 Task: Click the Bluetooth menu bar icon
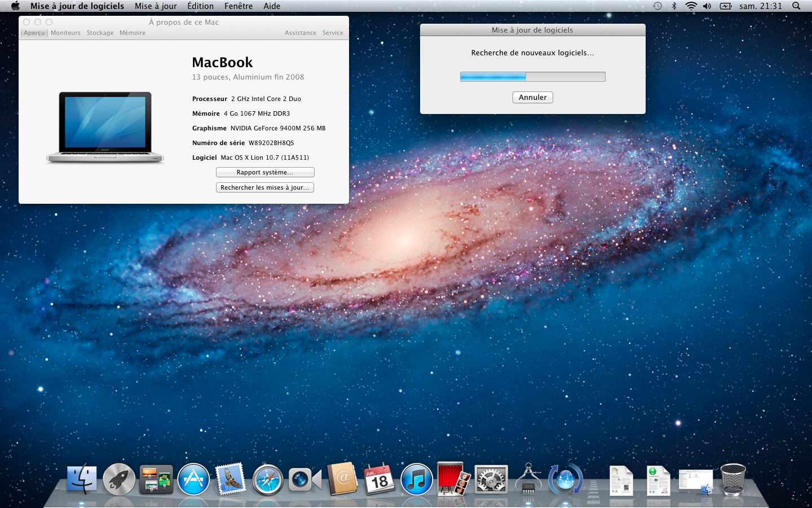(x=674, y=6)
